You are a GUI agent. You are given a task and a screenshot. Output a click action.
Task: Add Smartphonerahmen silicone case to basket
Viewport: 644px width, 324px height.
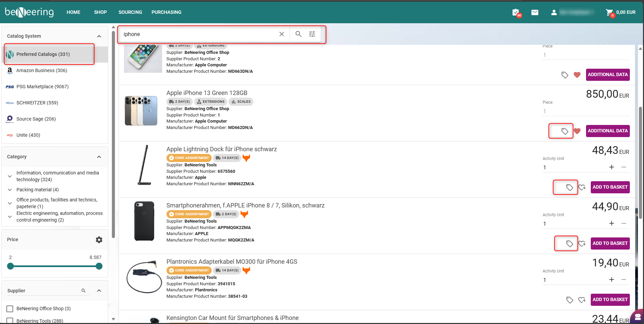tap(610, 243)
